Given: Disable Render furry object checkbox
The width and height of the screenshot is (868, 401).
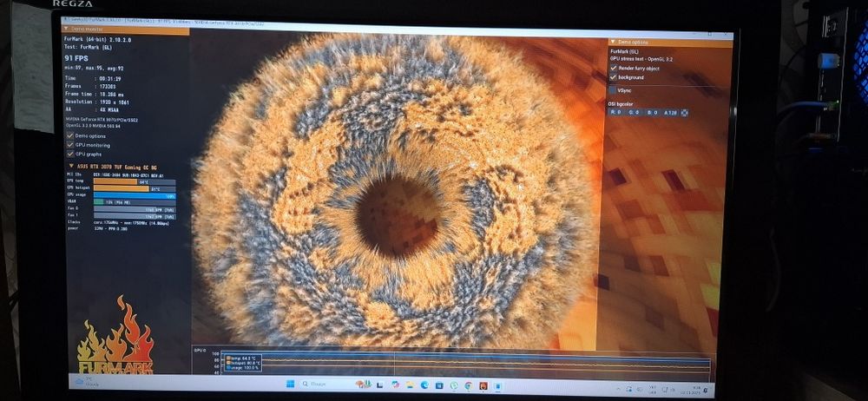Looking at the screenshot, I should click(x=614, y=68).
